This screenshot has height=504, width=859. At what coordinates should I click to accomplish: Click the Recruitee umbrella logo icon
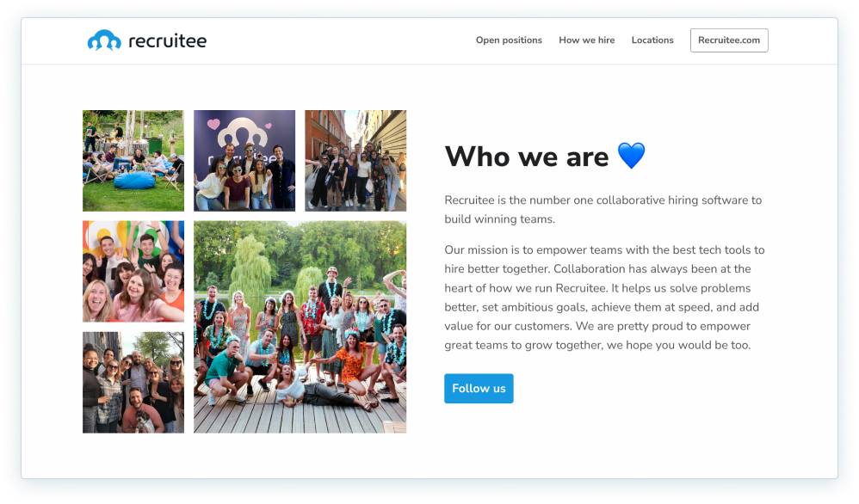[x=102, y=39]
